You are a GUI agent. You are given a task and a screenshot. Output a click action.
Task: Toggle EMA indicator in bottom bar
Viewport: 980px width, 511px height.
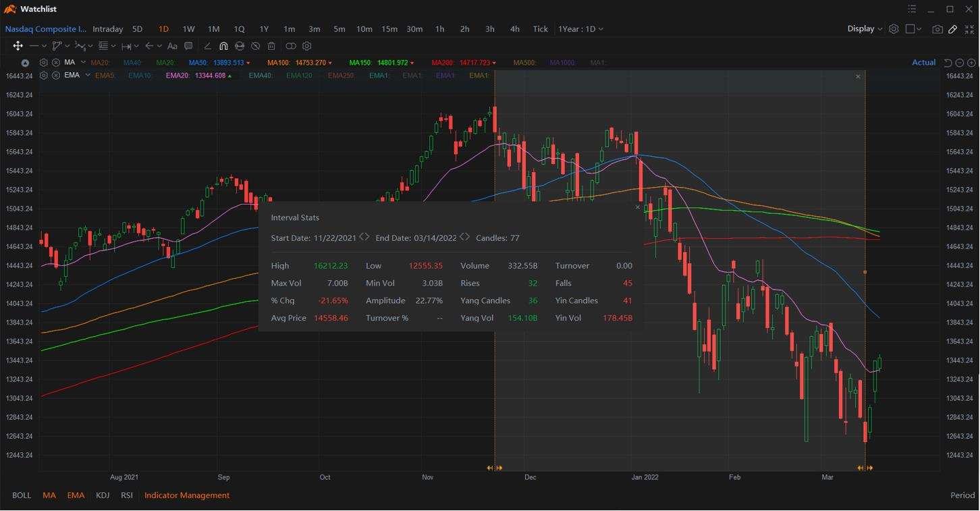tap(76, 495)
